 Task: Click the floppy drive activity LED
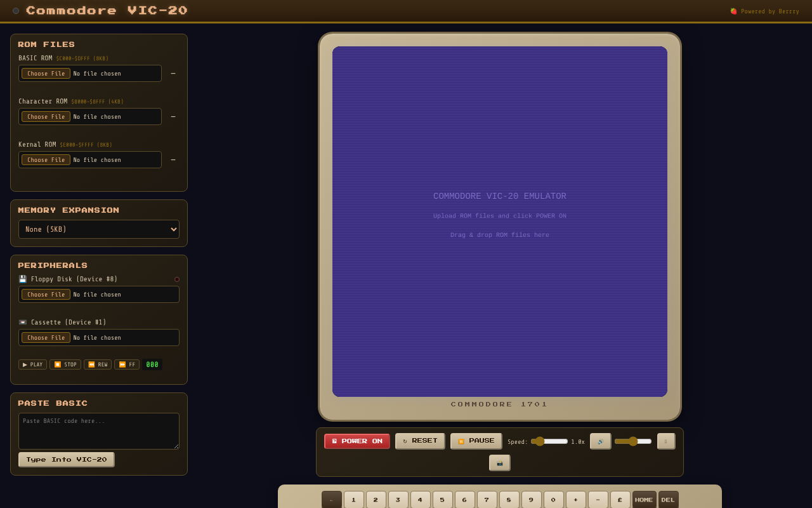click(177, 279)
